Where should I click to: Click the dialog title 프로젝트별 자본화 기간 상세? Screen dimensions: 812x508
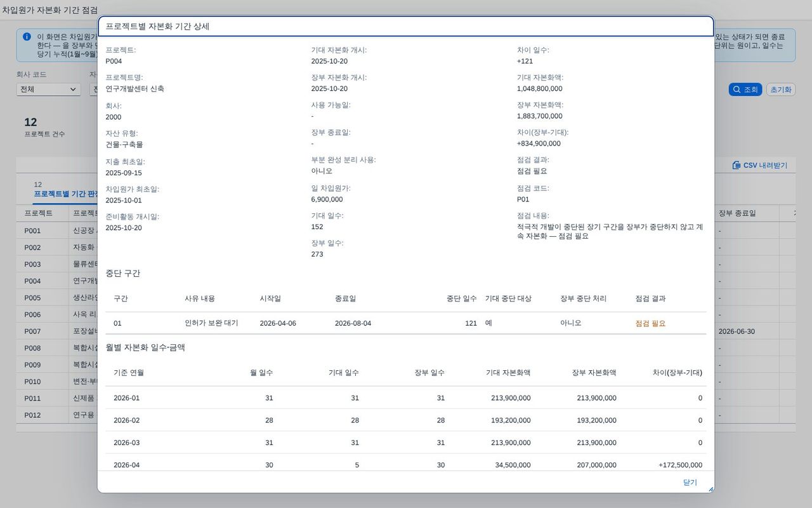[157, 27]
